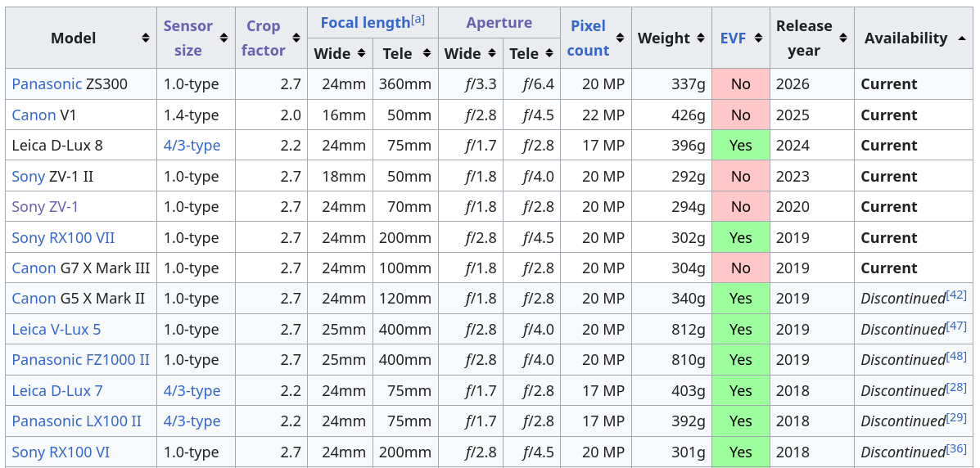
Task: Open citation [42] for Canon G5 X Mark II
Action: tap(956, 295)
